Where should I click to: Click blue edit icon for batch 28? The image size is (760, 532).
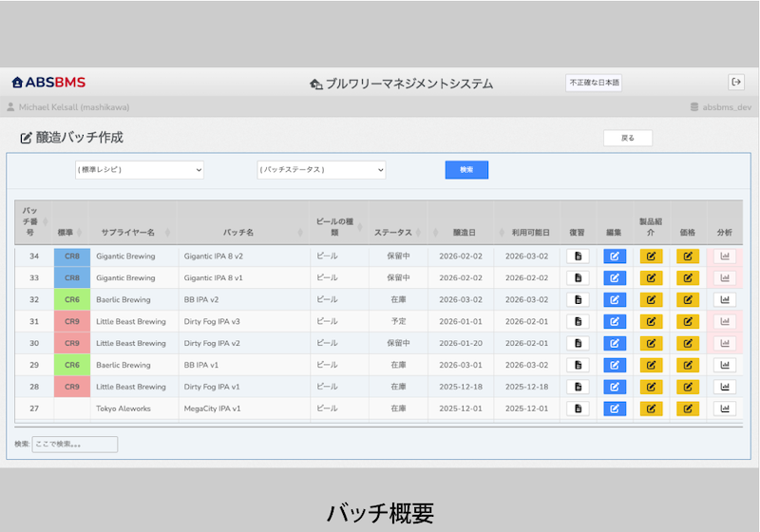click(x=615, y=388)
